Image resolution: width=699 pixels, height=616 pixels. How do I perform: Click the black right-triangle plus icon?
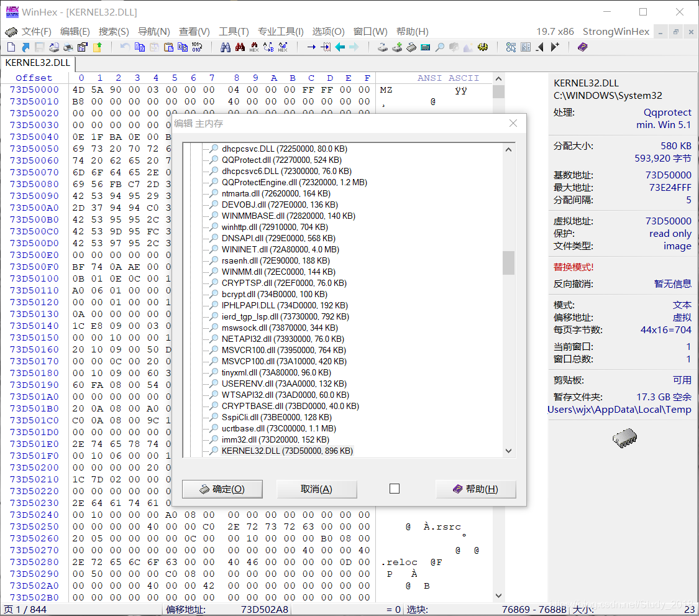[555, 47]
